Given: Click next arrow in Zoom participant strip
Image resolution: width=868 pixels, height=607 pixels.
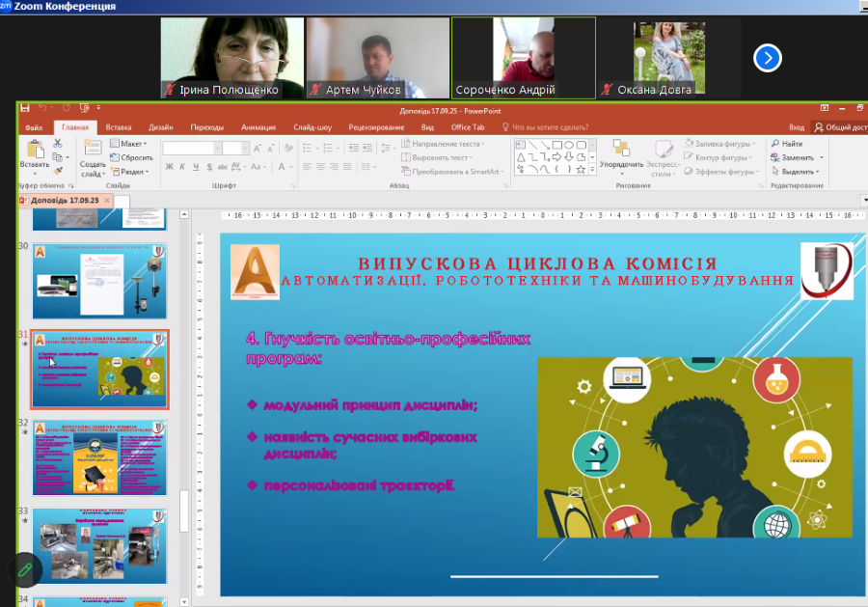Looking at the screenshot, I should coord(767,58).
